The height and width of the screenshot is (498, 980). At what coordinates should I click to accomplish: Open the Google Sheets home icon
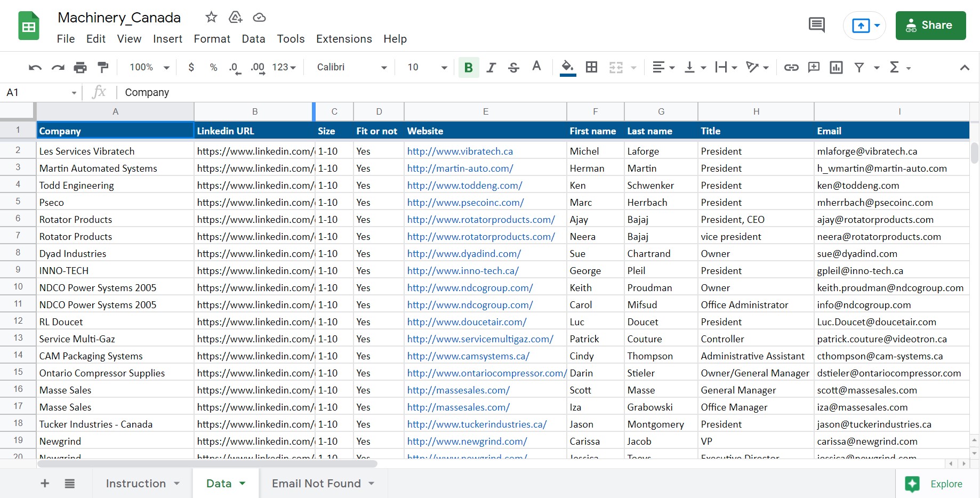click(29, 26)
